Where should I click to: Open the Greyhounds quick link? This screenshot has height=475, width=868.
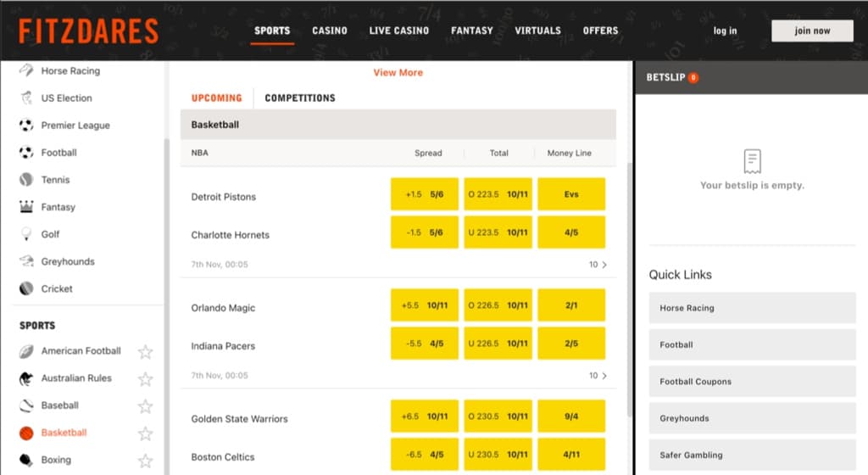(x=752, y=418)
